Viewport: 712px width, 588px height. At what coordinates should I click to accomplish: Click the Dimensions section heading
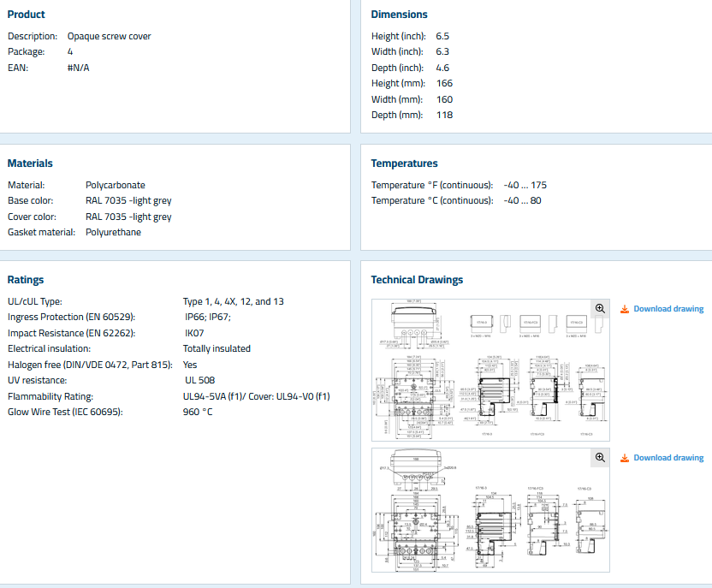[399, 15]
